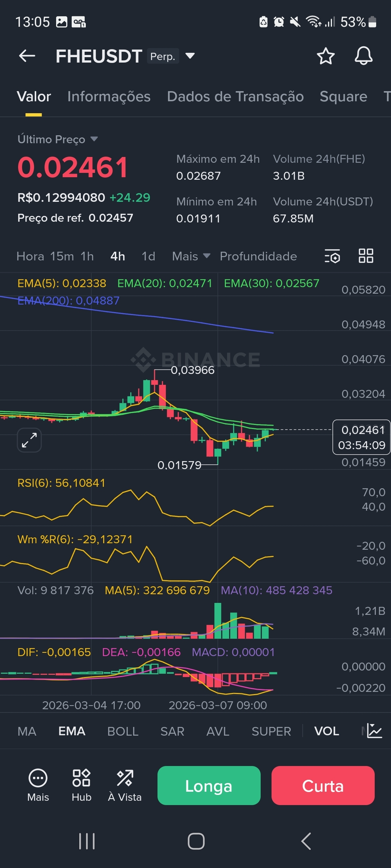Open chart settings icon beside Profundidade
Viewport: 391px width, 868px height.
pyautogui.click(x=332, y=256)
